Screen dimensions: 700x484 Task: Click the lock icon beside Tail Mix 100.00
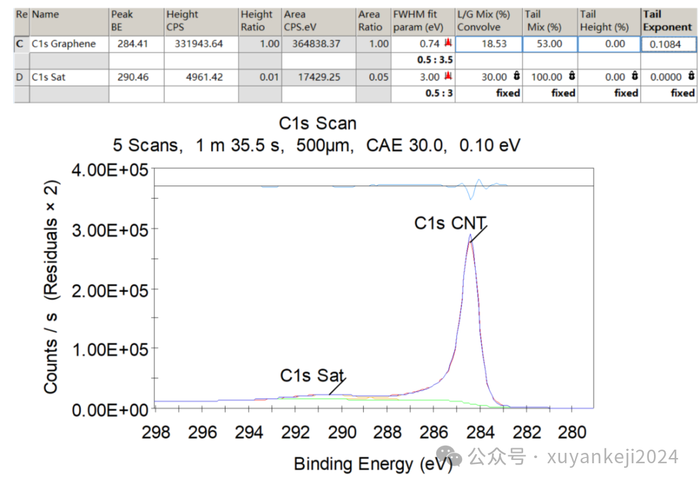tap(572, 76)
